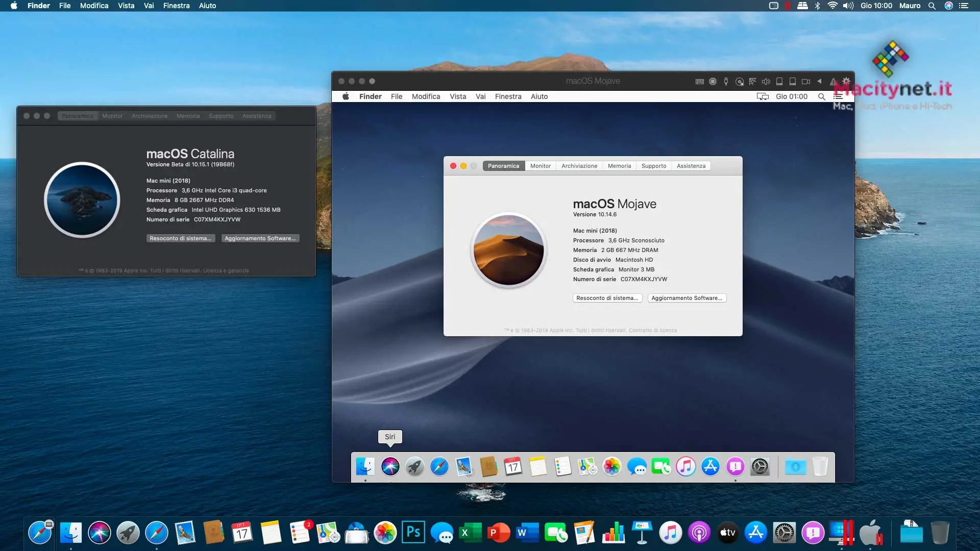Connect a USB device via VM toolbar USB icon

click(726, 81)
